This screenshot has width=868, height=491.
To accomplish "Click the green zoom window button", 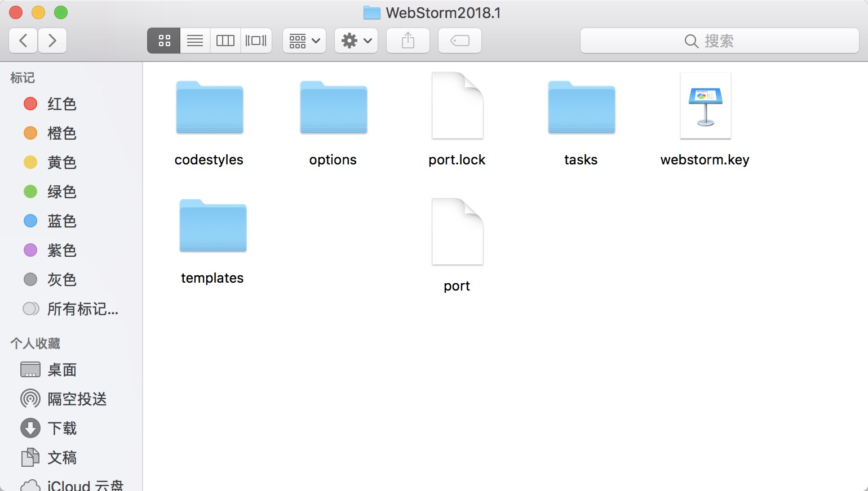I will point(61,12).
